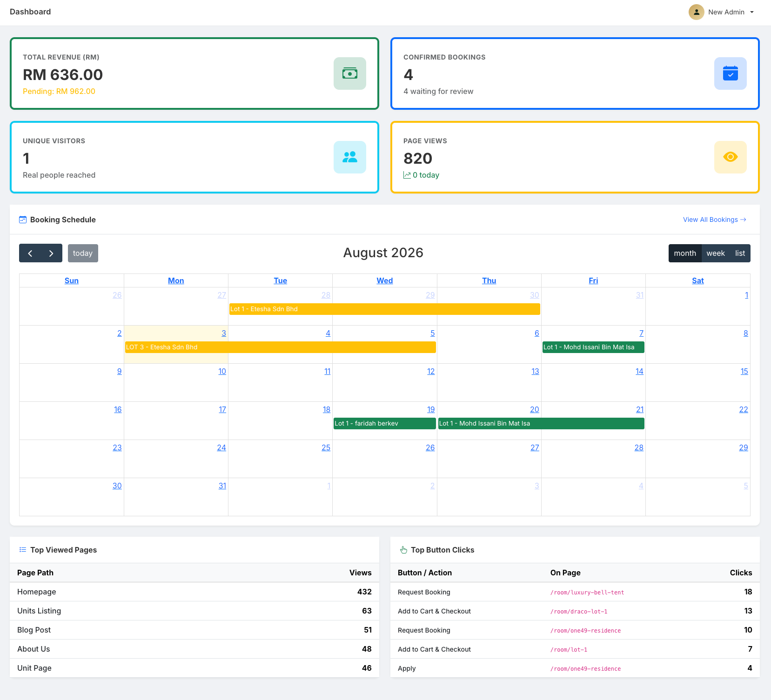The image size is (771, 700).
Task: Click the Blog Post row
Action: (x=194, y=630)
